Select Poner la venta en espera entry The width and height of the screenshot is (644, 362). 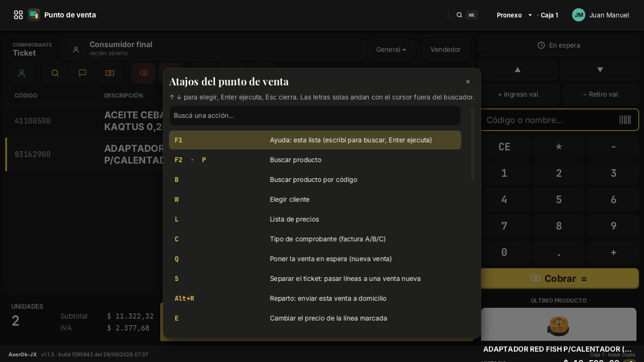point(315,259)
